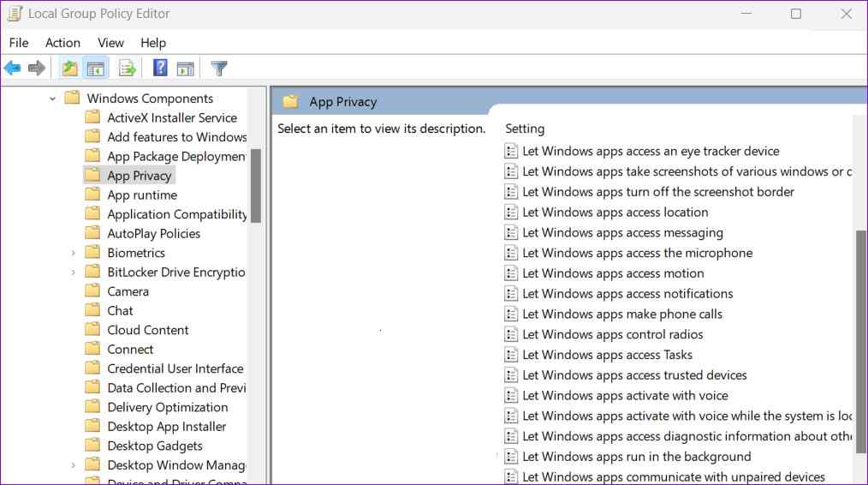Select AutoPlay Policies folder
The width and height of the screenshot is (868, 485).
(153, 233)
